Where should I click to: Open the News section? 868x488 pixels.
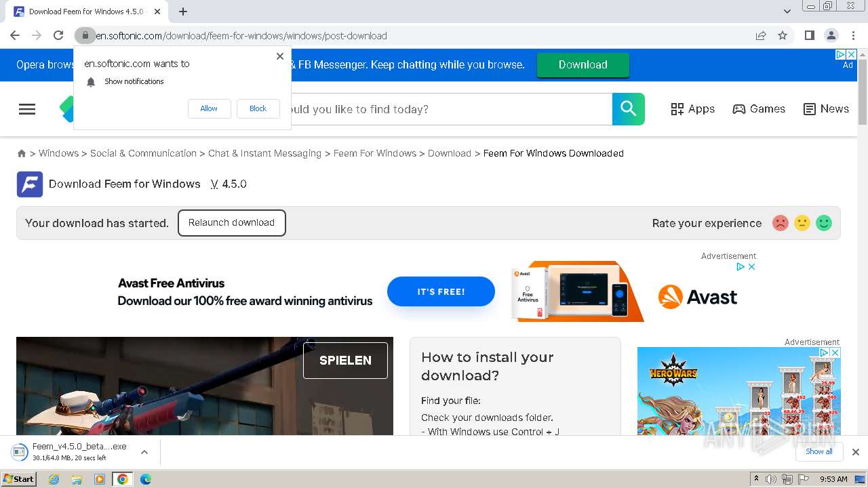[x=826, y=109]
